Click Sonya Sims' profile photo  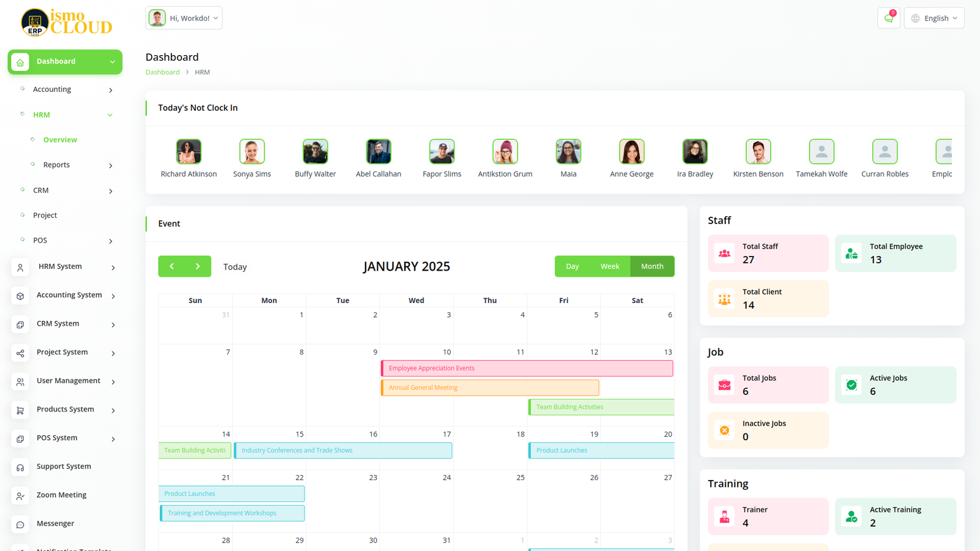pyautogui.click(x=252, y=151)
